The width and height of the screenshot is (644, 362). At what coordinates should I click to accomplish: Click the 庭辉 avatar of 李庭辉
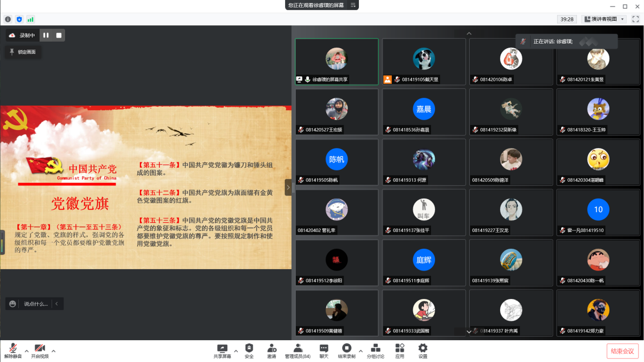tap(424, 259)
